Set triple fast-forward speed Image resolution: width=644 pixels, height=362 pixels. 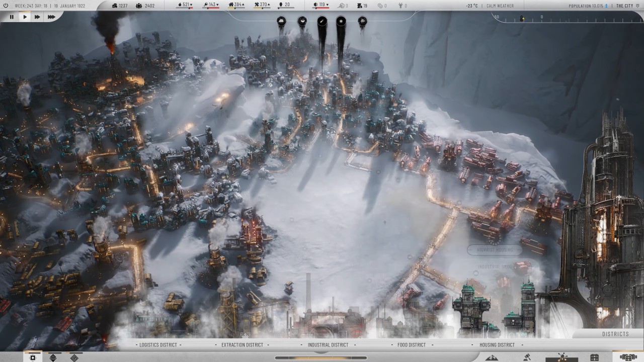51,17
